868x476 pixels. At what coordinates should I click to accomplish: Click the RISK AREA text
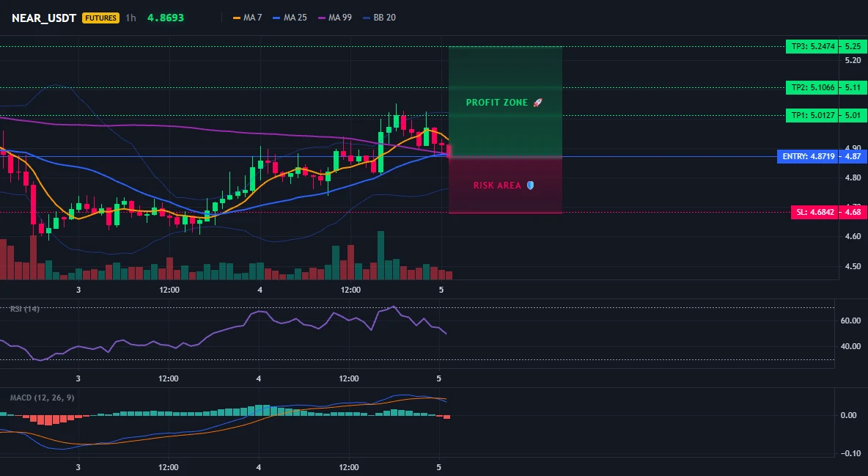click(x=497, y=186)
